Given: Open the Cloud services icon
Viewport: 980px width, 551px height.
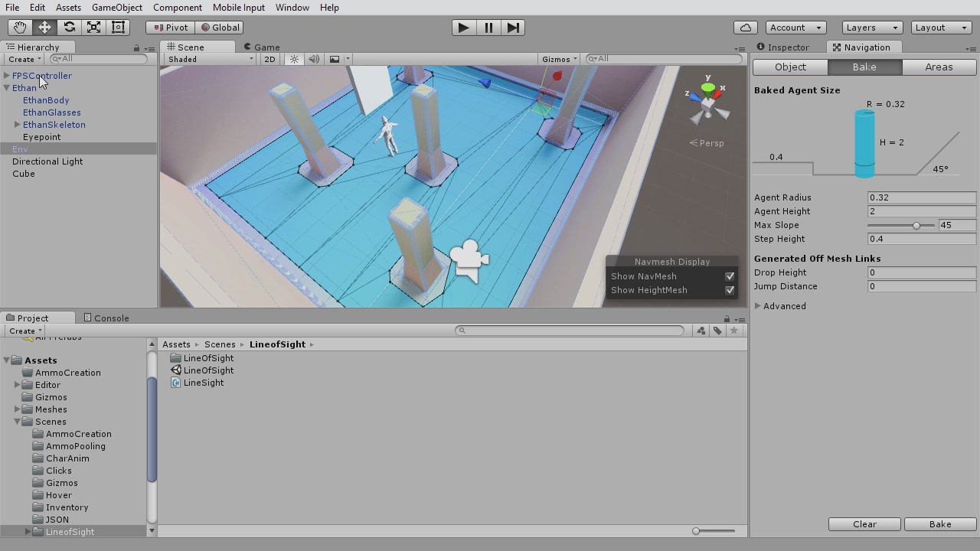Looking at the screenshot, I should click(x=745, y=28).
